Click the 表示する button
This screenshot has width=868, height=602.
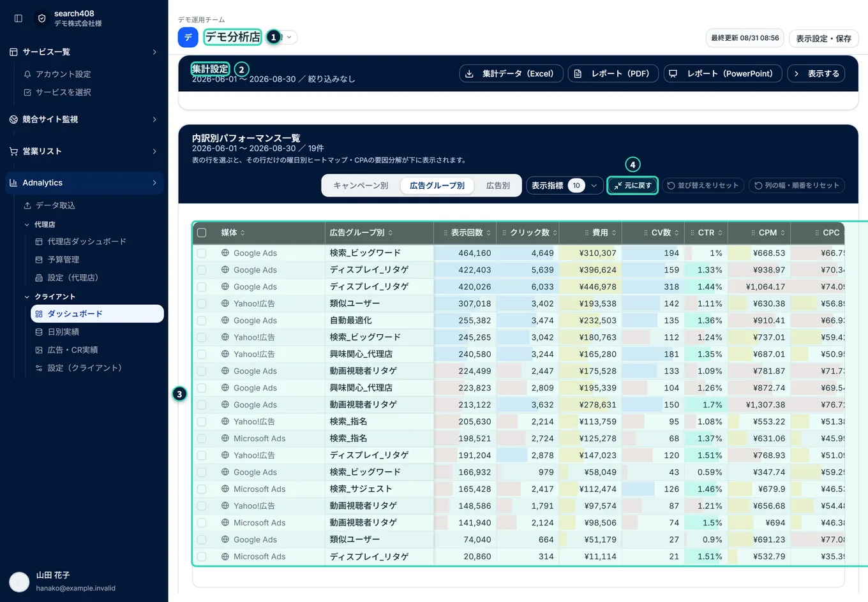tap(816, 74)
